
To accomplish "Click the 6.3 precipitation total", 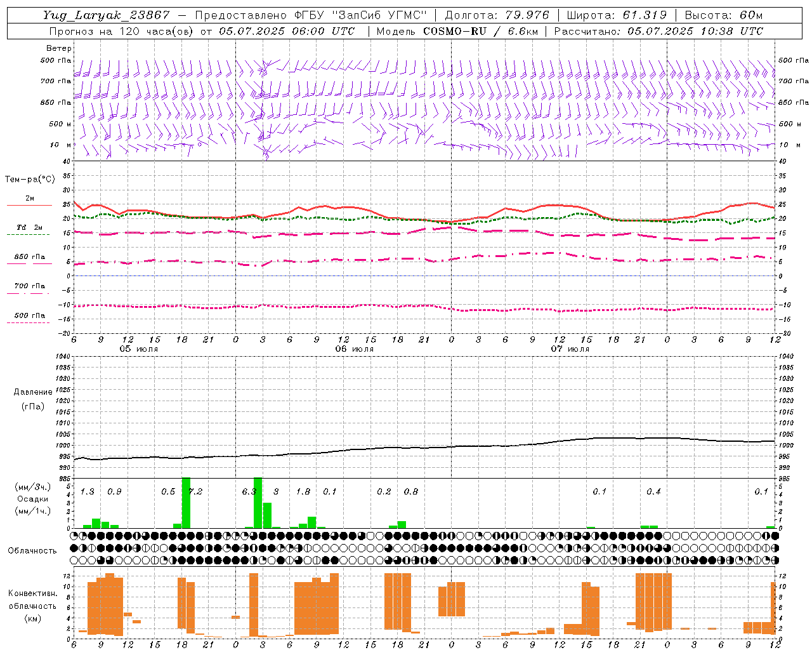I will pos(249,492).
